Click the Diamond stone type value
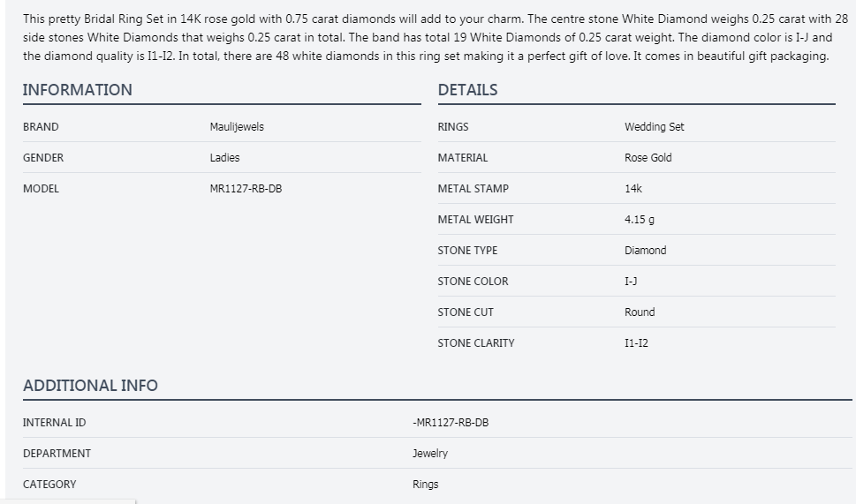 pyautogui.click(x=646, y=251)
